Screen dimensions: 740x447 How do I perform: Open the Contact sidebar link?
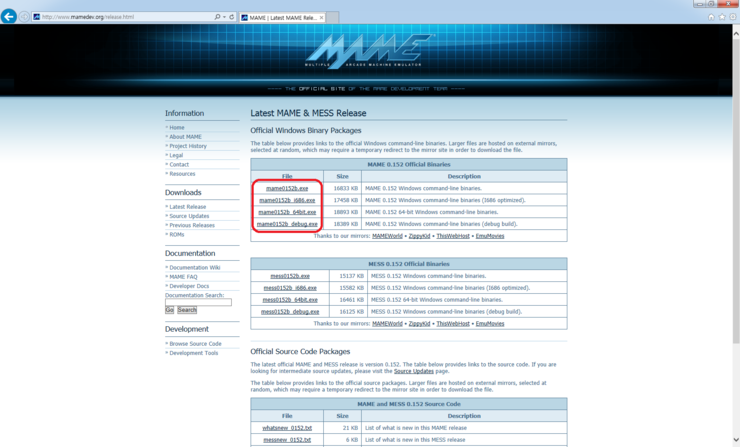coord(179,164)
